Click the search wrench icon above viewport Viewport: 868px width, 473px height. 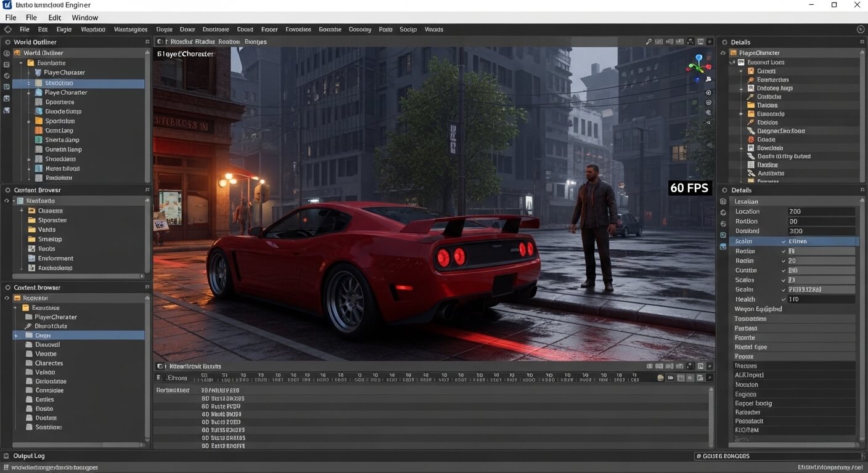(x=649, y=42)
